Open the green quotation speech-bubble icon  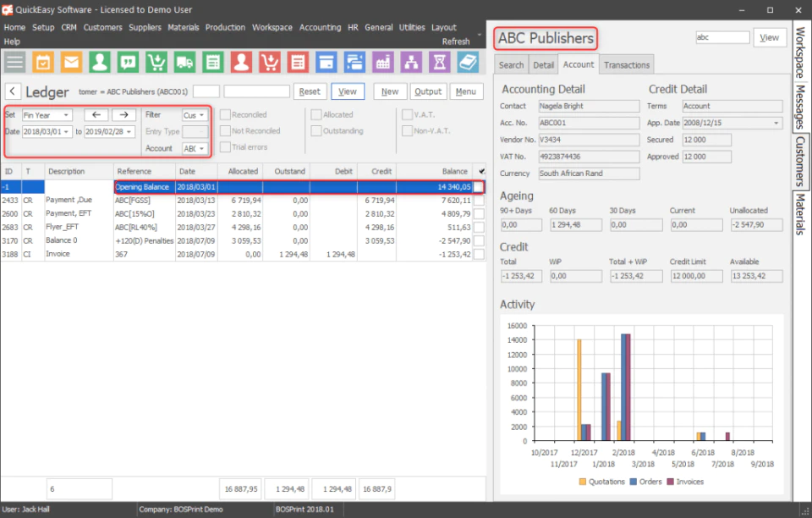pyautogui.click(x=128, y=62)
